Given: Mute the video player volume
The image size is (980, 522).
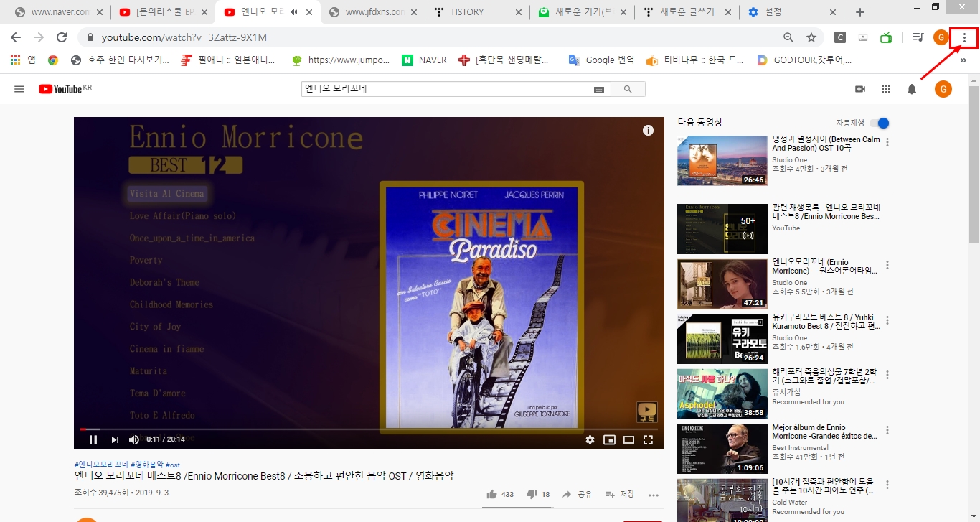Looking at the screenshot, I should (x=134, y=439).
